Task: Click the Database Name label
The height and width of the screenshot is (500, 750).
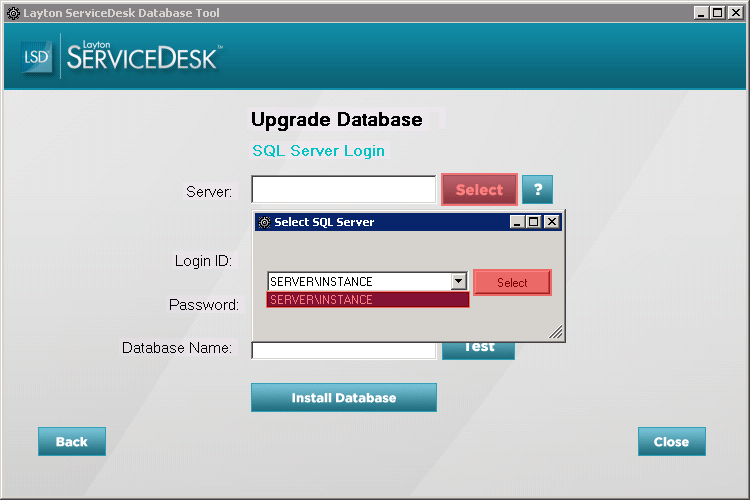Action: click(x=177, y=348)
